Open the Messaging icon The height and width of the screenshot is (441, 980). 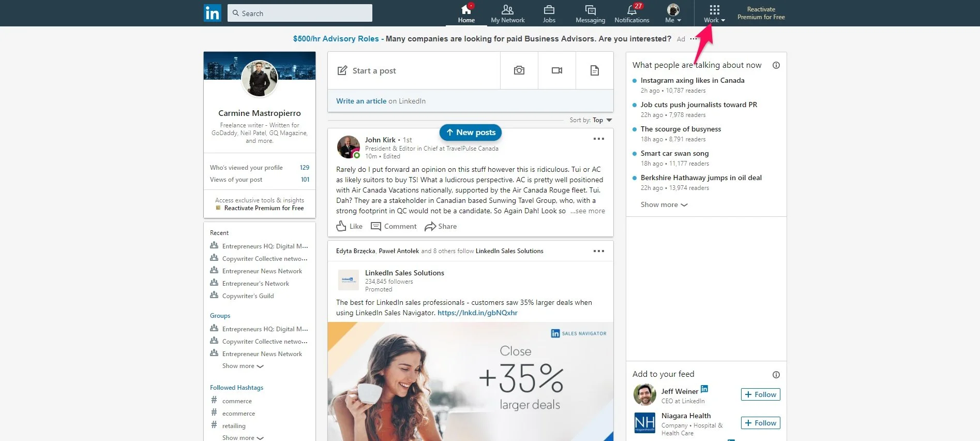(590, 10)
